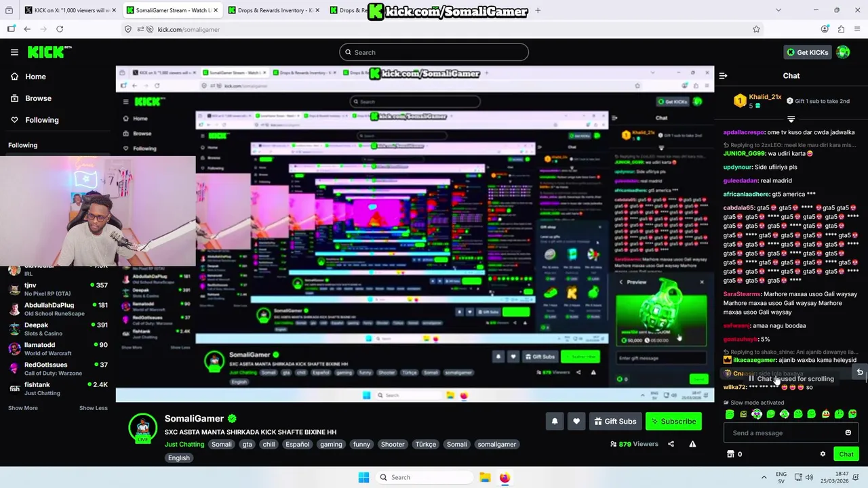Open the Kick hamburger sidebar menu
The image size is (868, 488).
click(14, 52)
